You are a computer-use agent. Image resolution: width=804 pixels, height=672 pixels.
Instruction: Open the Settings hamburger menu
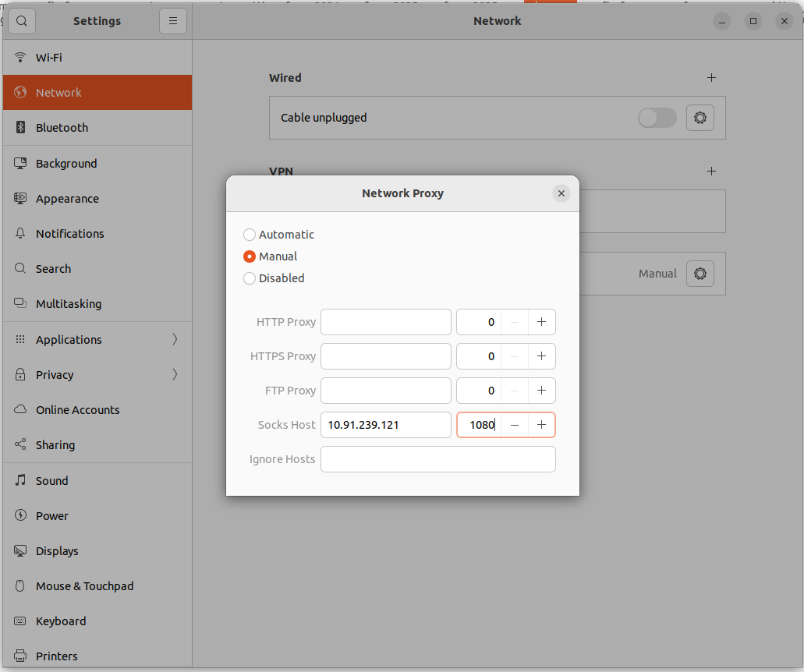pos(173,21)
